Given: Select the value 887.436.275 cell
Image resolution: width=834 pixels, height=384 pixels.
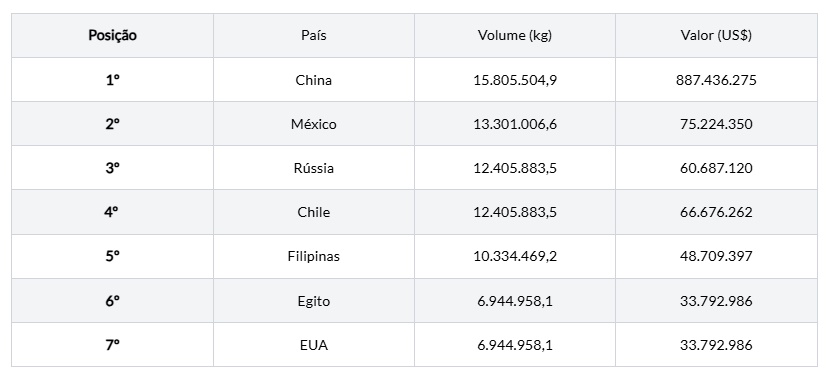Looking at the screenshot, I should pos(716,80).
